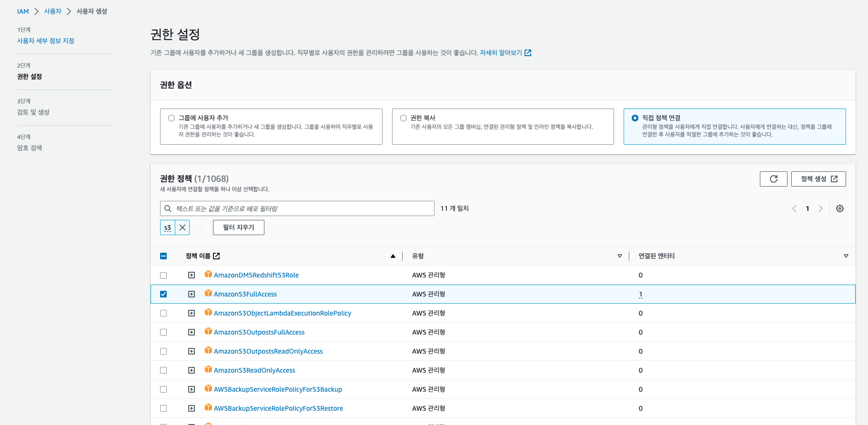The width and height of the screenshot is (868, 425).
Task: Click the refresh policies icon button
Action: coord(773,179)
